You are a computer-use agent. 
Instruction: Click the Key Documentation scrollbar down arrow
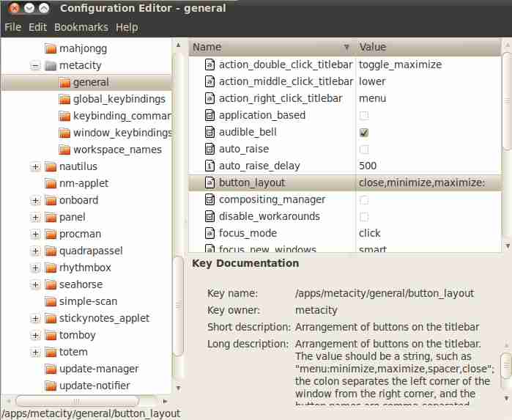pos(507,399)
